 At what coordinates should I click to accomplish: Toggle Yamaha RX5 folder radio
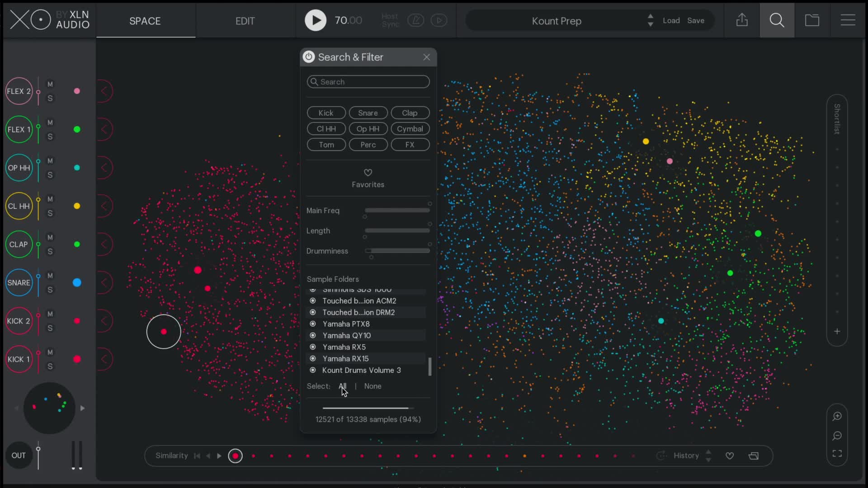click(x=312, y=347)
